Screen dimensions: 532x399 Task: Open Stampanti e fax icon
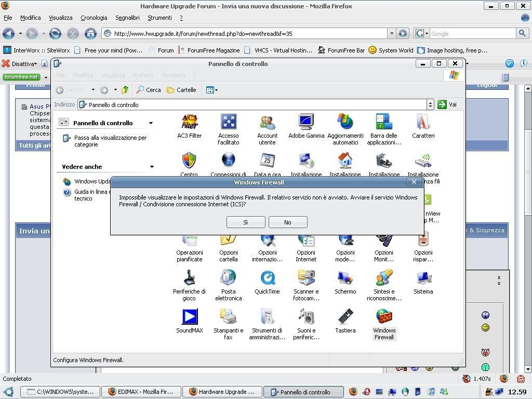pos(229,324)
